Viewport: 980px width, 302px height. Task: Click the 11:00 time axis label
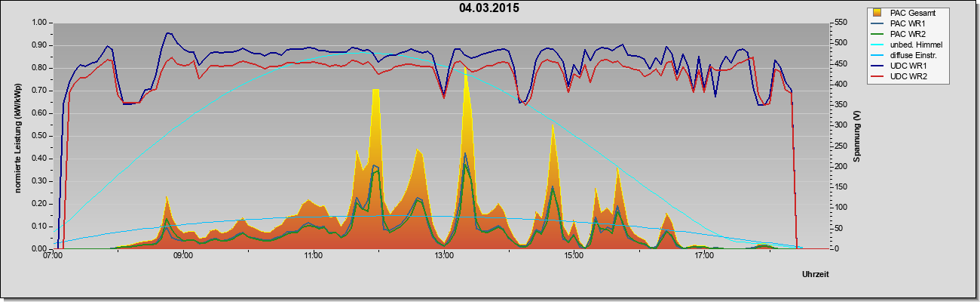(x=314, y=256)
